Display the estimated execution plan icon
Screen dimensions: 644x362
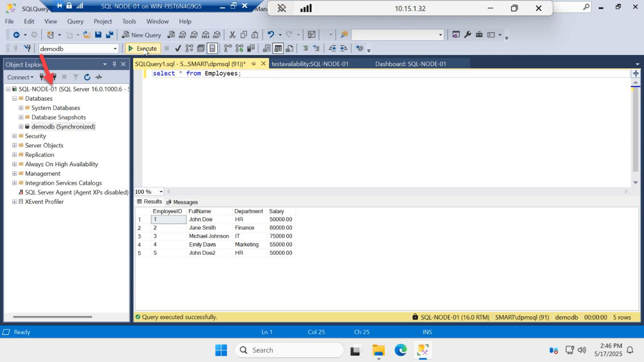(189, 48)
